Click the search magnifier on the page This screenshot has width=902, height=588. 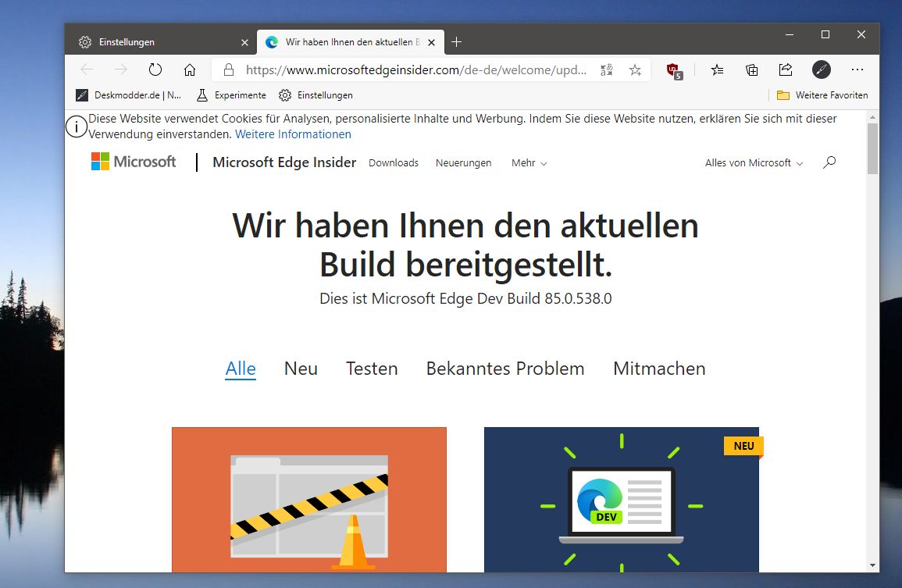[x=829, y=162]
